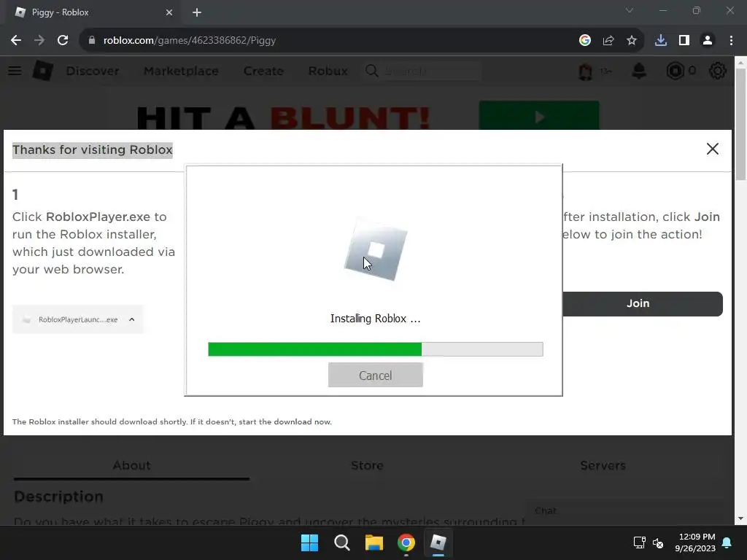Open the tab search chevron

tap(630, 10)
